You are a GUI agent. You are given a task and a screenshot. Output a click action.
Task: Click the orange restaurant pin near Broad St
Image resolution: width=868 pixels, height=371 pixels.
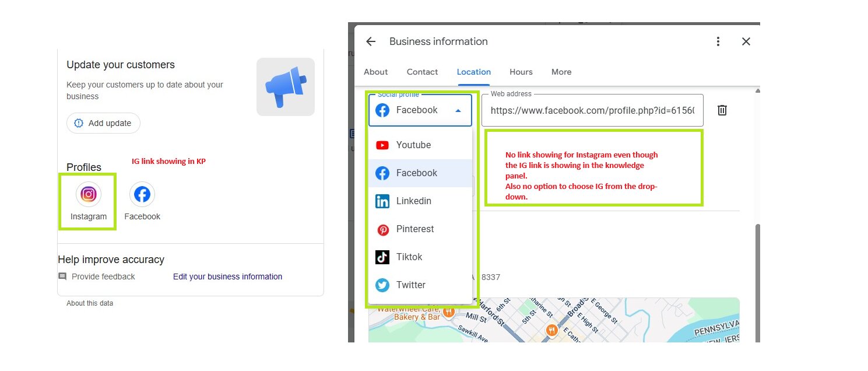click(551, 331)
